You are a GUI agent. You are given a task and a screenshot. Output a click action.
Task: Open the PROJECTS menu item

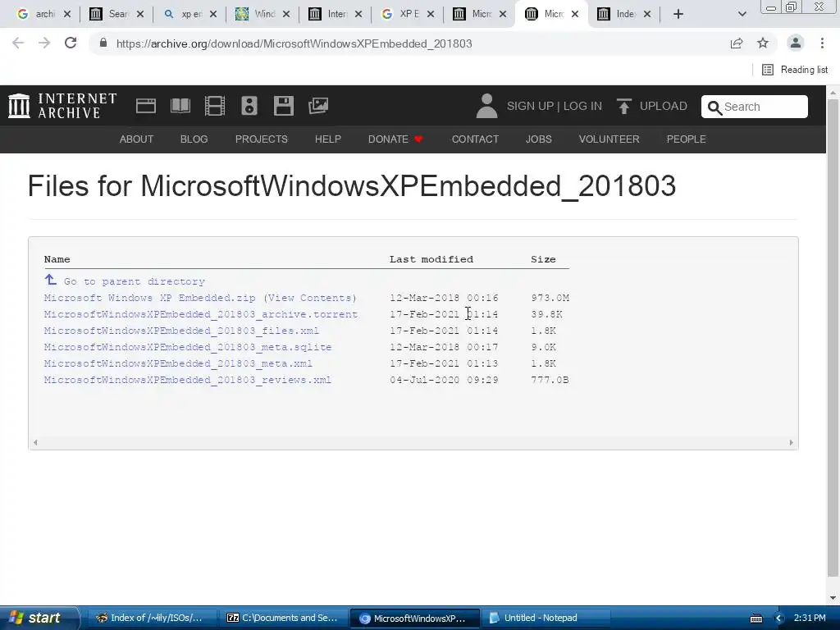point(262,139)
